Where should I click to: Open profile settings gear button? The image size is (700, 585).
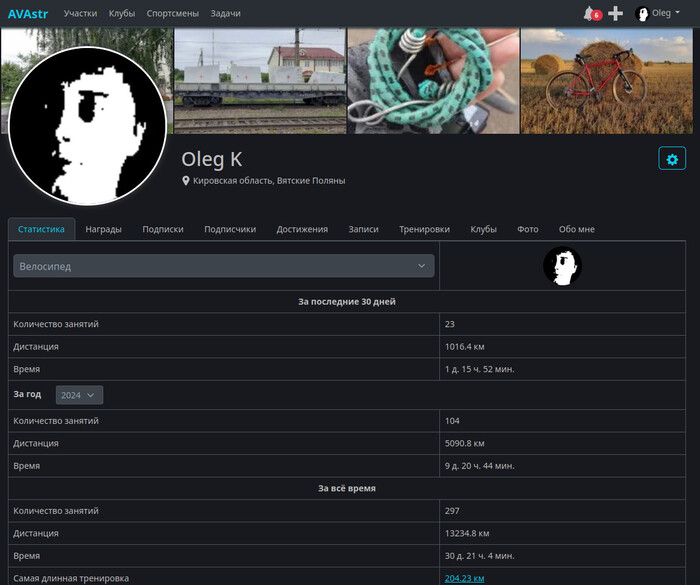672,159
